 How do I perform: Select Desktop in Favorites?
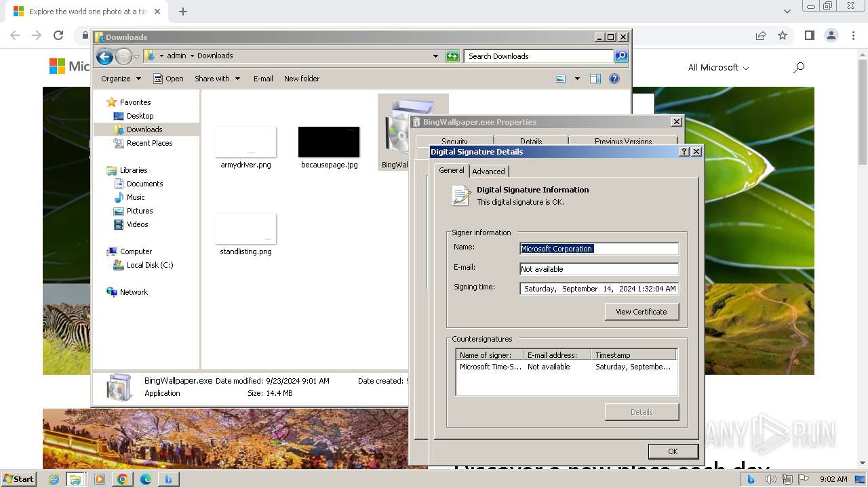(140, 116)
